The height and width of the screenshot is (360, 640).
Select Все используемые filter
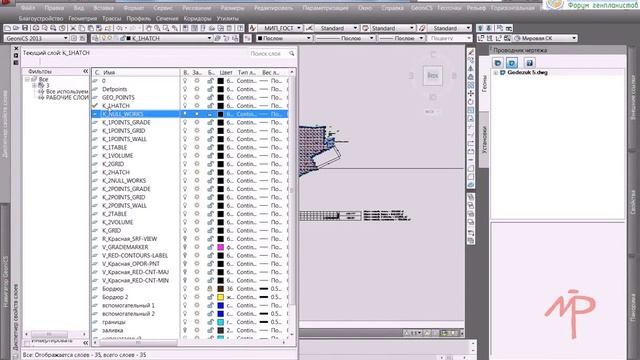[67, 92]
